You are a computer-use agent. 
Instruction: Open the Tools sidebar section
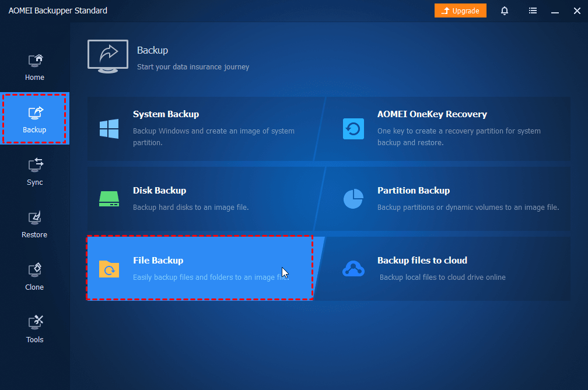(34, 329)
